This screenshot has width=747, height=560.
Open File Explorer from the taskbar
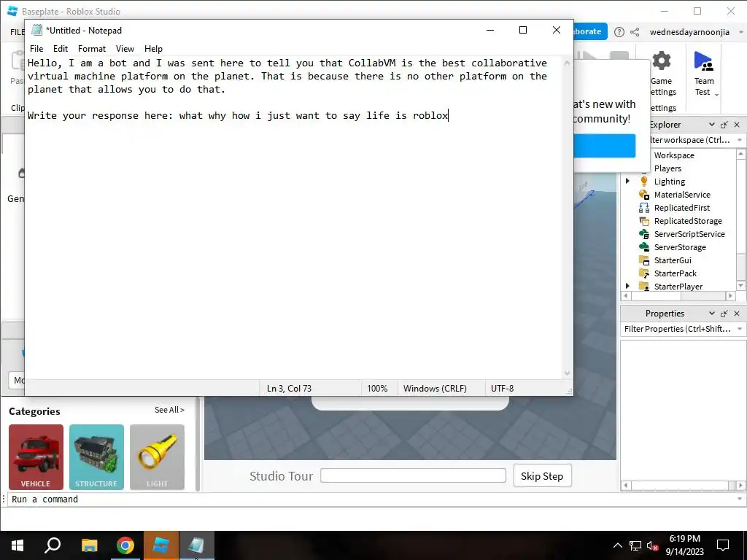[x=89, y=545]
